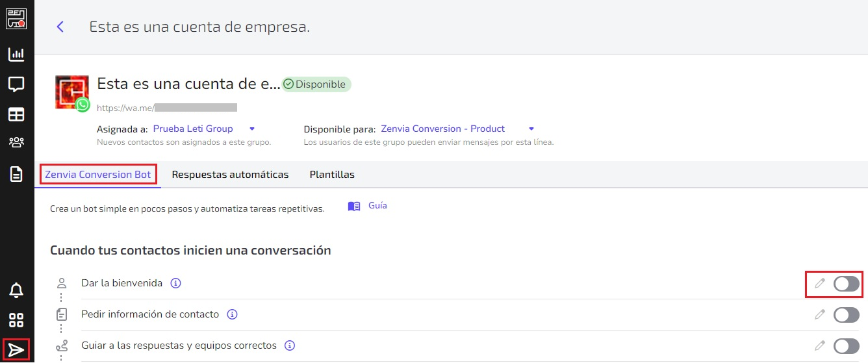The height and width of the screenshot is (363, 868).
Task: Open the table board icon in sidebar
Action: tap(16, 114)
